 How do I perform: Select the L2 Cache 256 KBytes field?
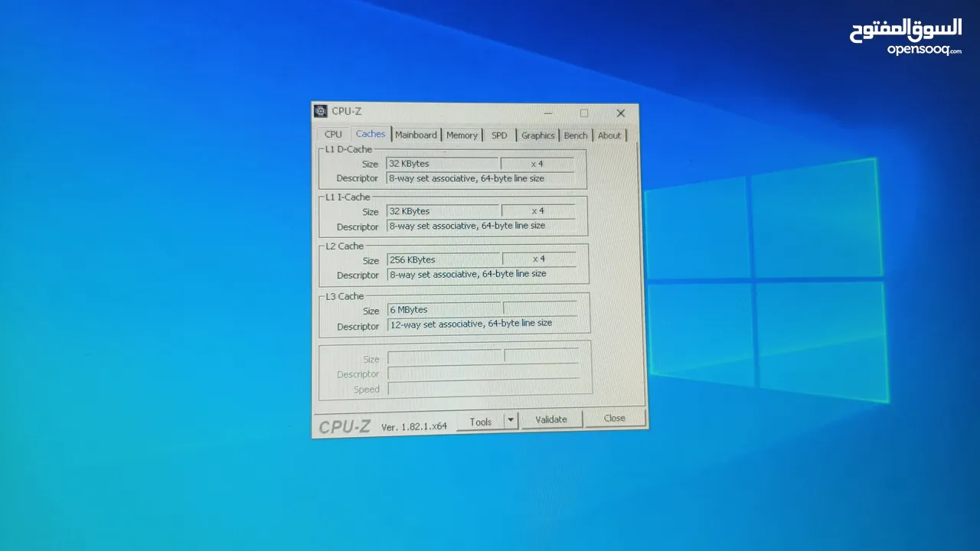443,259
